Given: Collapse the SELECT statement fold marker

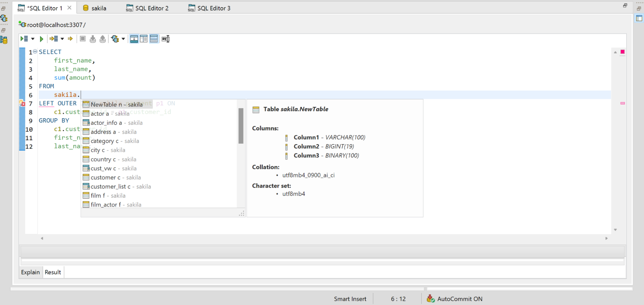Looking at the screenshot, I should pyautogui.click(x=35, y=52).
